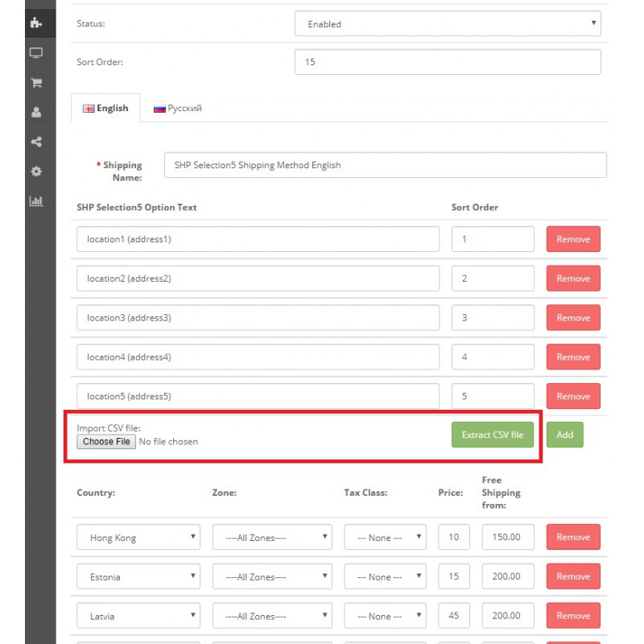Switch to the English language tab

click(105, 108)
